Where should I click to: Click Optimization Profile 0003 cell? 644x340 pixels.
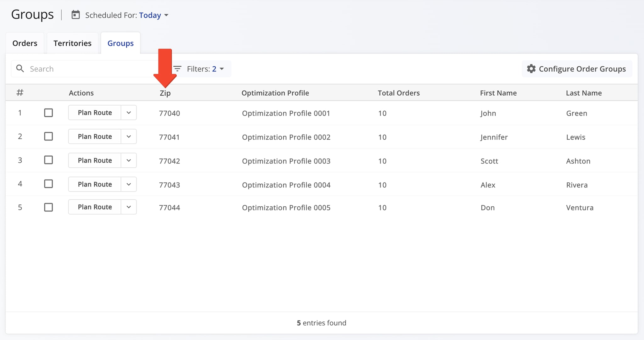[286, 161]
